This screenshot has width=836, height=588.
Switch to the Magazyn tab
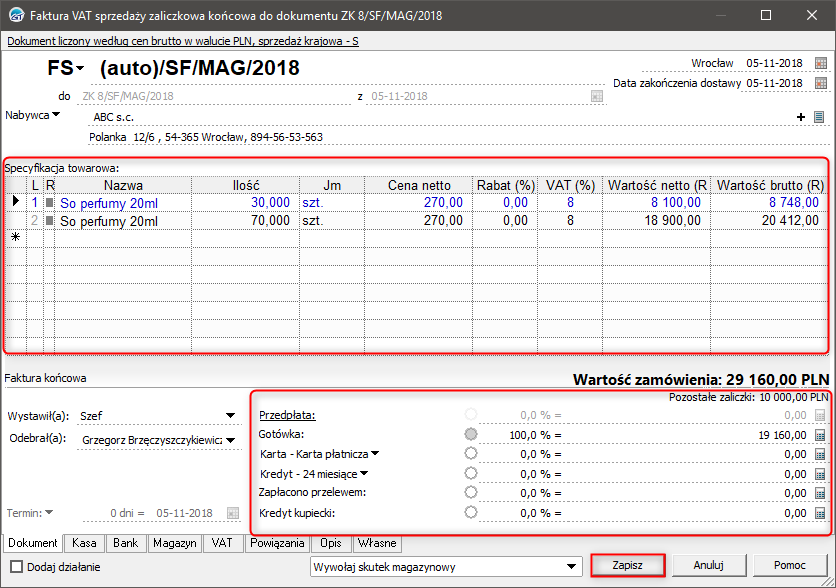tap(174, 544)
